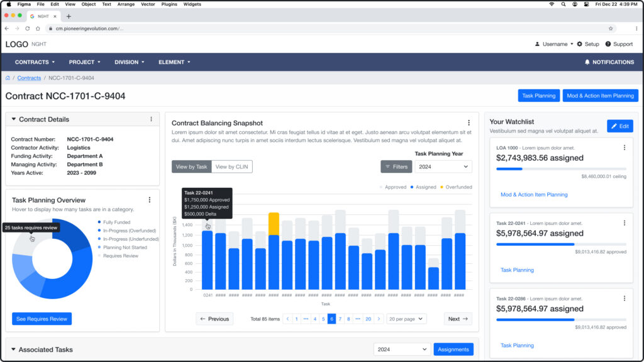Toggle Overfunded series in chart legend
Screen dimensions: 644x362
(456, 187)
